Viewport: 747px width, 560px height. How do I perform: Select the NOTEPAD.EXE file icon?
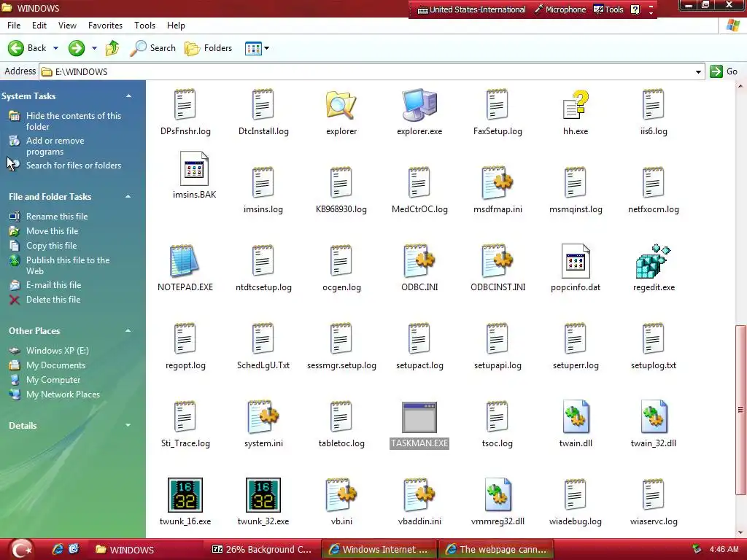[x=185, y=261]
